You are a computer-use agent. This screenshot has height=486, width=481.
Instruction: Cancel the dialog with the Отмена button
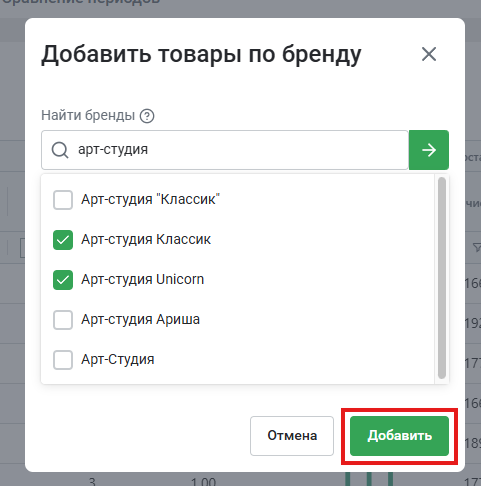[292, 436]
